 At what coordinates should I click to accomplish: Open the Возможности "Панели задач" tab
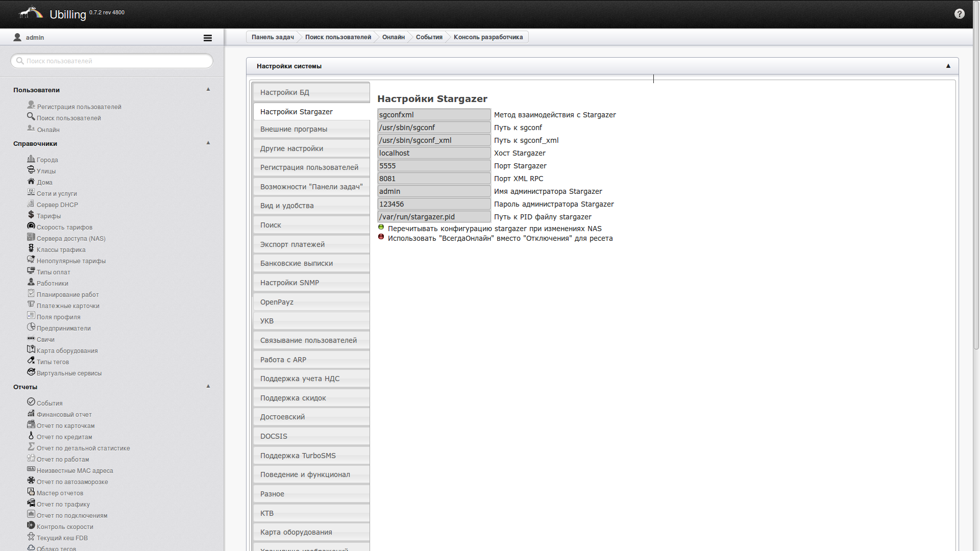[x=311, y=187]
